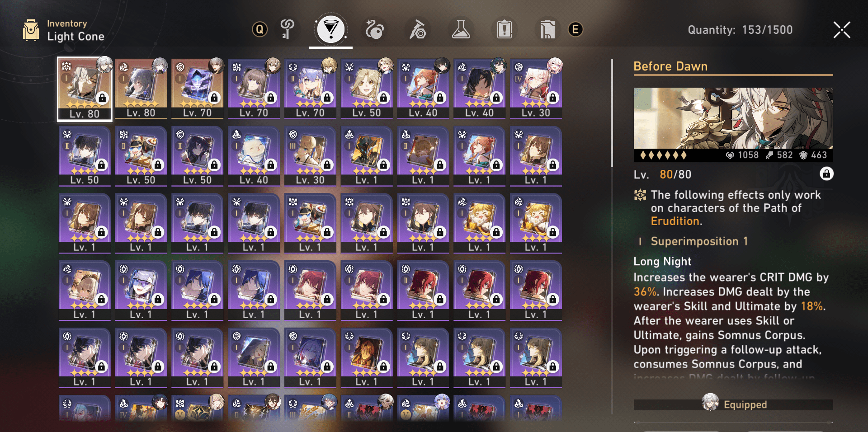Select the Upgrade Materials pickaxe tab
Image resolution: width=868 pixels, height=432 pixels.
418,30
